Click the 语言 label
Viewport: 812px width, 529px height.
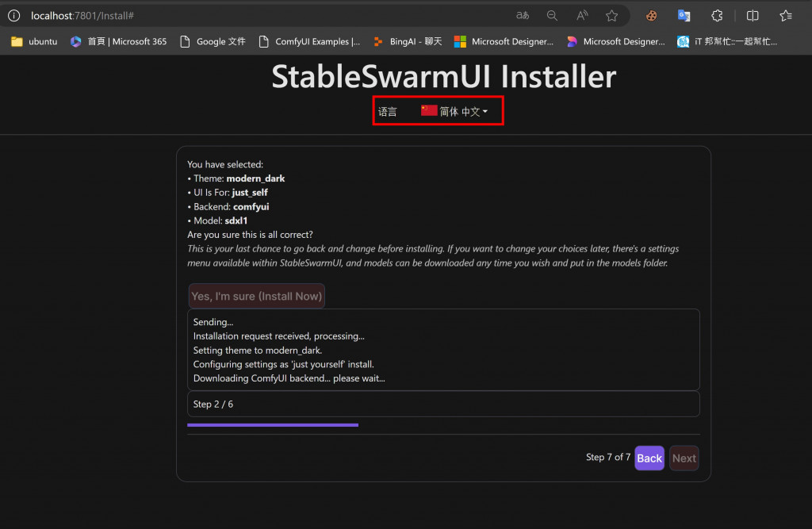click(x=387, y=111)
